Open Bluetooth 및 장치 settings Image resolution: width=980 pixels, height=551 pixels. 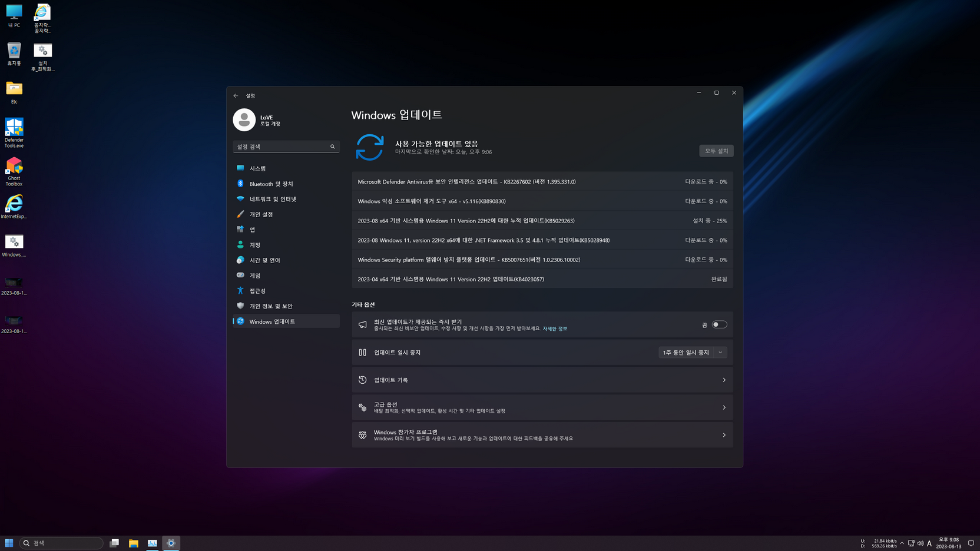(x=286, y=184)
